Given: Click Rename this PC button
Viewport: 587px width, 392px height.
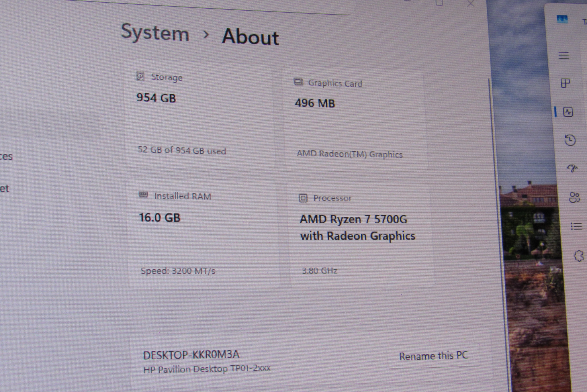Looking at the screenshot, I should (x=433, y=356).
